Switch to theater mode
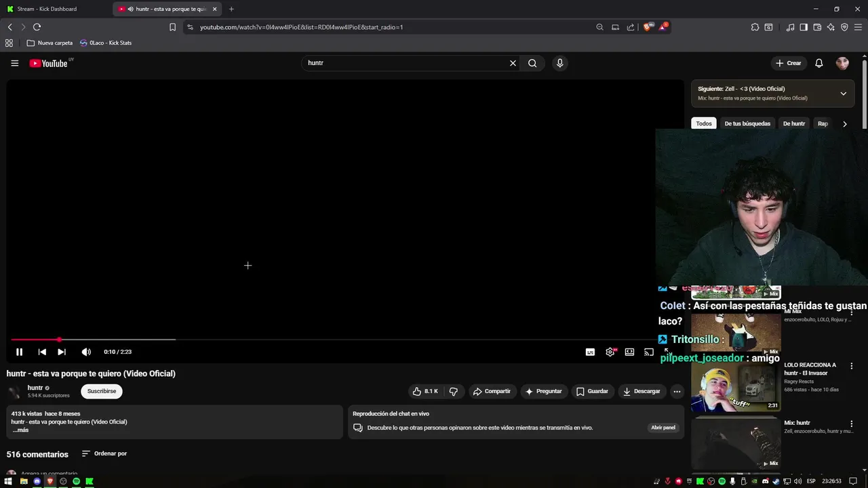 coord(629,352)
